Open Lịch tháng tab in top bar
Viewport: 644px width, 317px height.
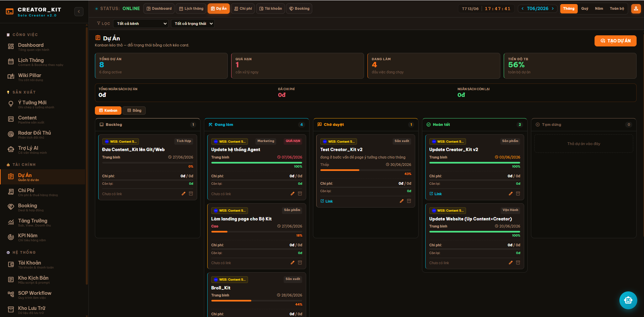coord(191,9)
